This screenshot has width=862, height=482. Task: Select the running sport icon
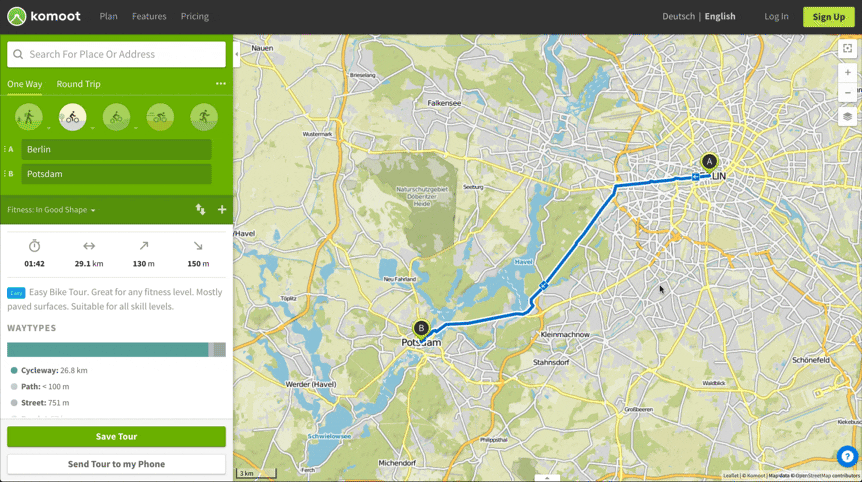[204, 117]
